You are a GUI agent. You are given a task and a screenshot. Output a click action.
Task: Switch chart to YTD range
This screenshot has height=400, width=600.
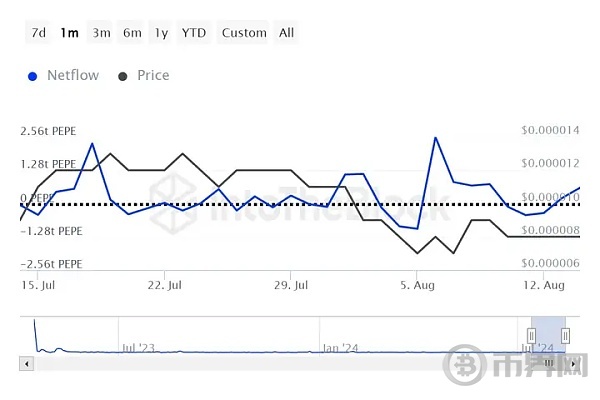pyautogui.click(x=194, y=33)
